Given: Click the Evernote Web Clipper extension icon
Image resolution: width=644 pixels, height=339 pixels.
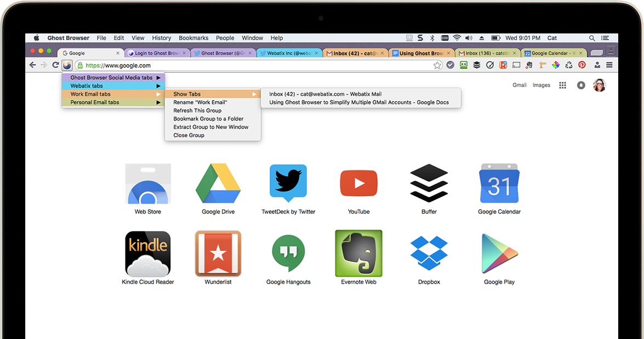Looking at the screenshot, I should click(x=529, y=65).
